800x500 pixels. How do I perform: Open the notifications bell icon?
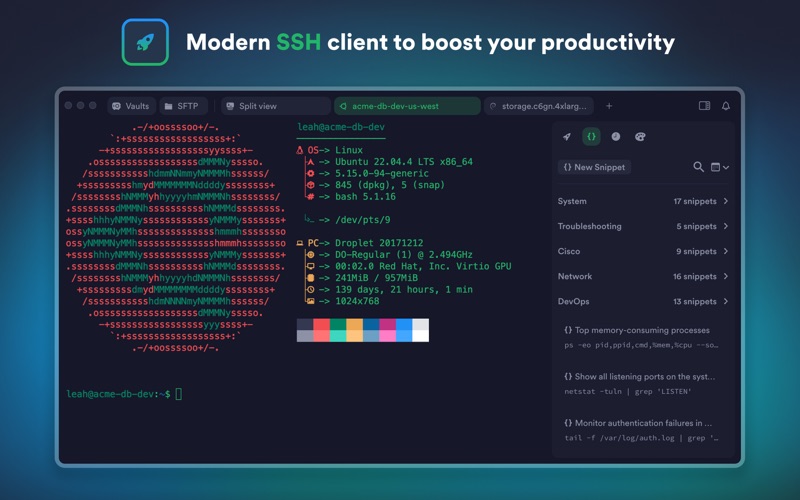(x=726, y=106)
